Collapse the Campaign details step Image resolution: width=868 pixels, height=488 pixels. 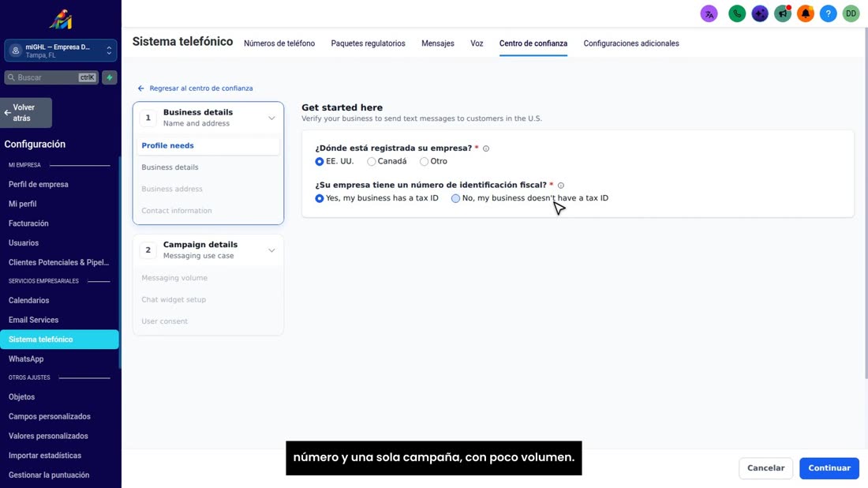pos(271,250)
